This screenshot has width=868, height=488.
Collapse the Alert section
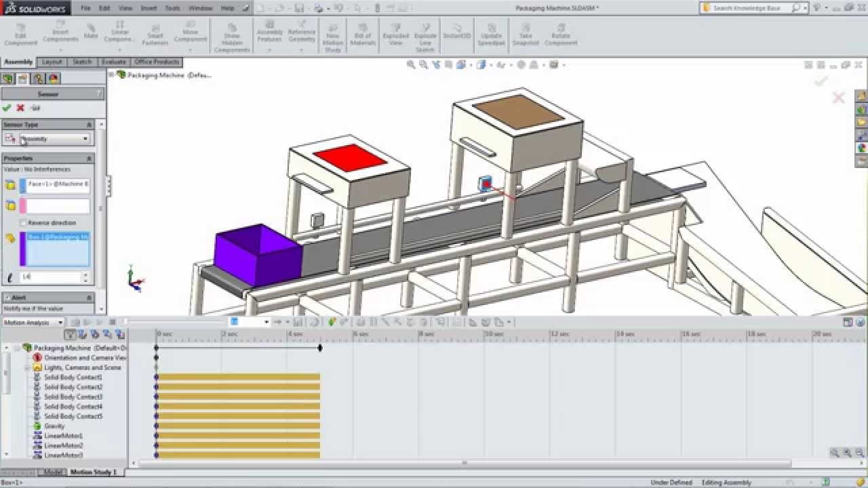tap(89, 298)
